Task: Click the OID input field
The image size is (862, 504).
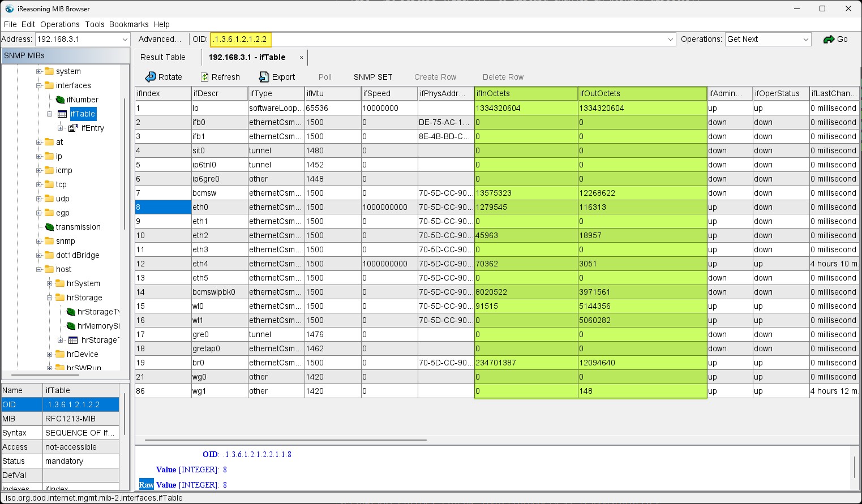Action: [x=438, y=40]
